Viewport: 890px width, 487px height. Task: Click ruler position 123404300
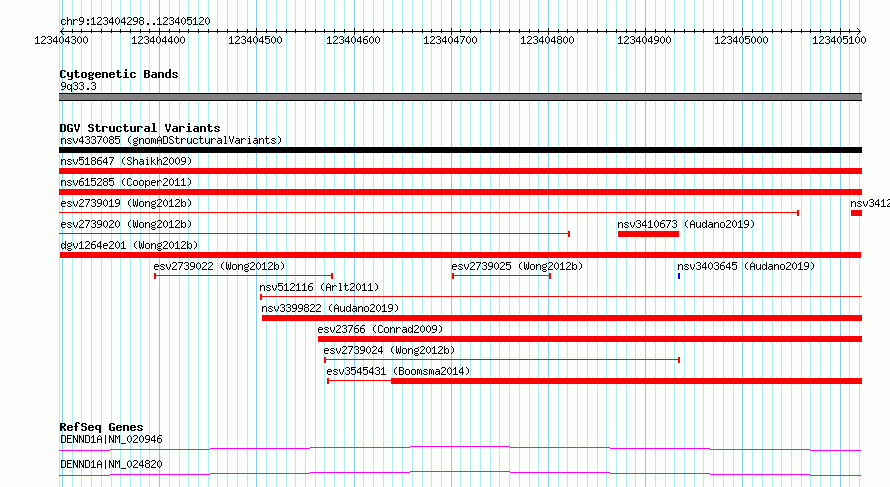click(61, 40)
